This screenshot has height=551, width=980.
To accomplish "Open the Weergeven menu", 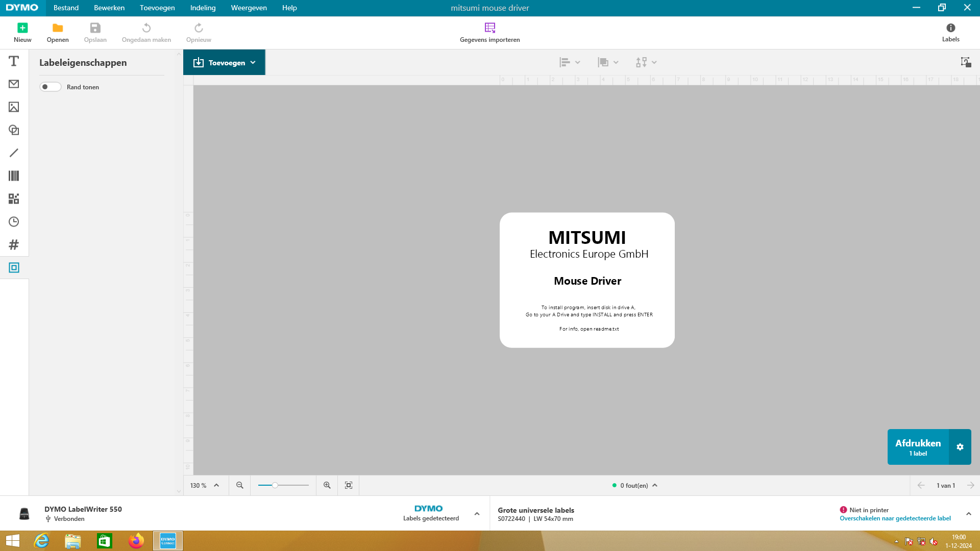I will (x=249, y=8).
